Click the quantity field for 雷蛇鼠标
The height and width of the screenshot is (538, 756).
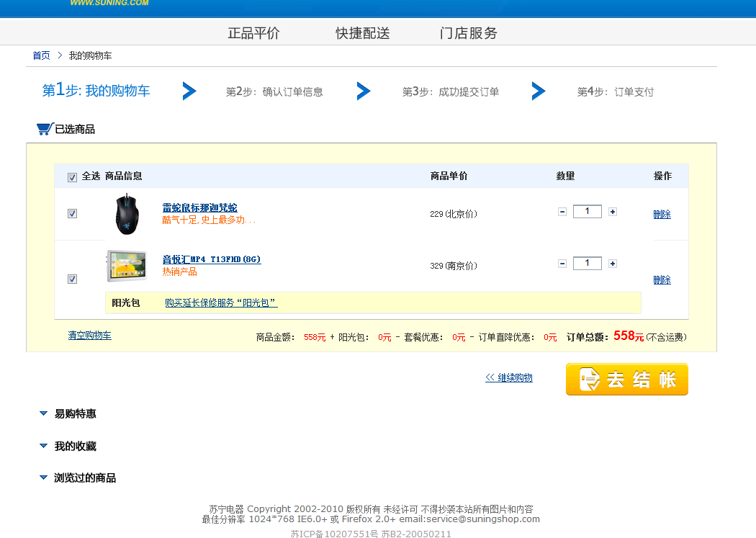click(588, 211)
